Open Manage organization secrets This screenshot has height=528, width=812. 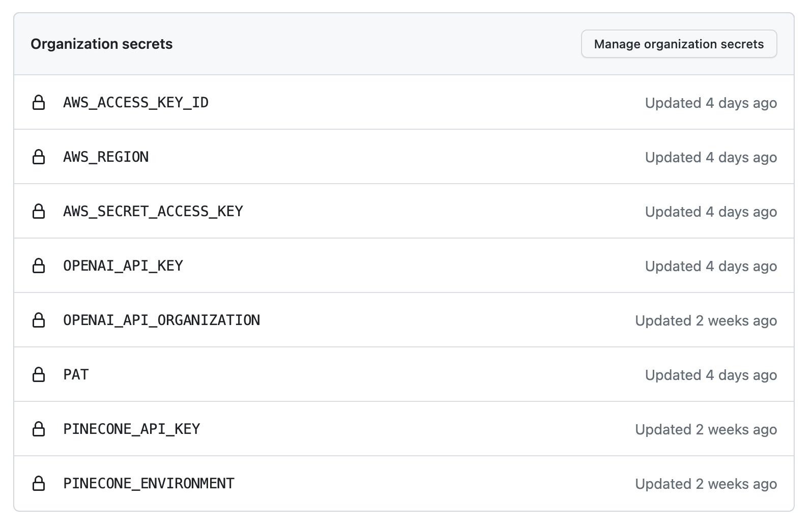(679, 44)
